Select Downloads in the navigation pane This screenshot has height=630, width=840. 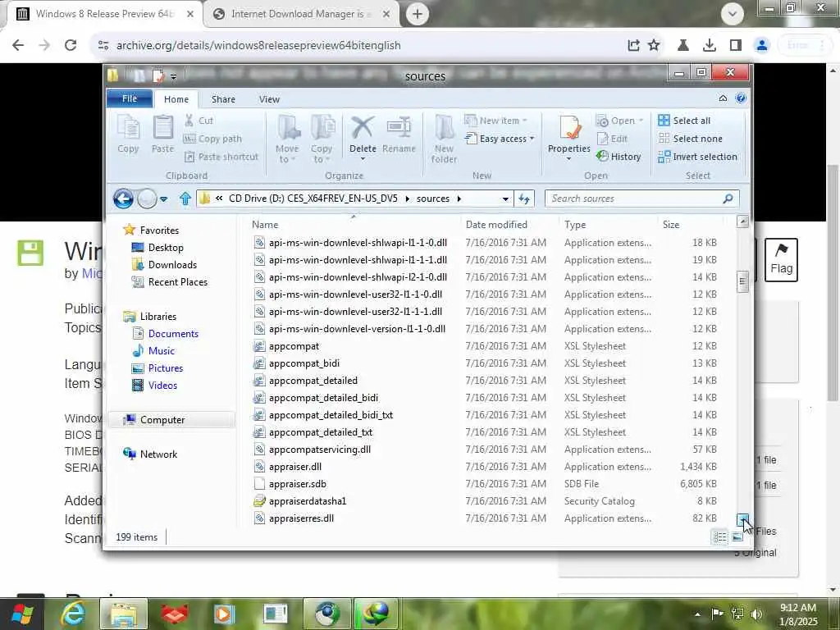[x=172, y=265]
